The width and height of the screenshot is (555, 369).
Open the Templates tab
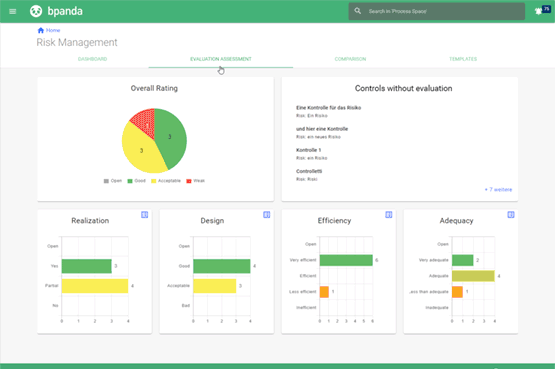(x=463, y=59)
